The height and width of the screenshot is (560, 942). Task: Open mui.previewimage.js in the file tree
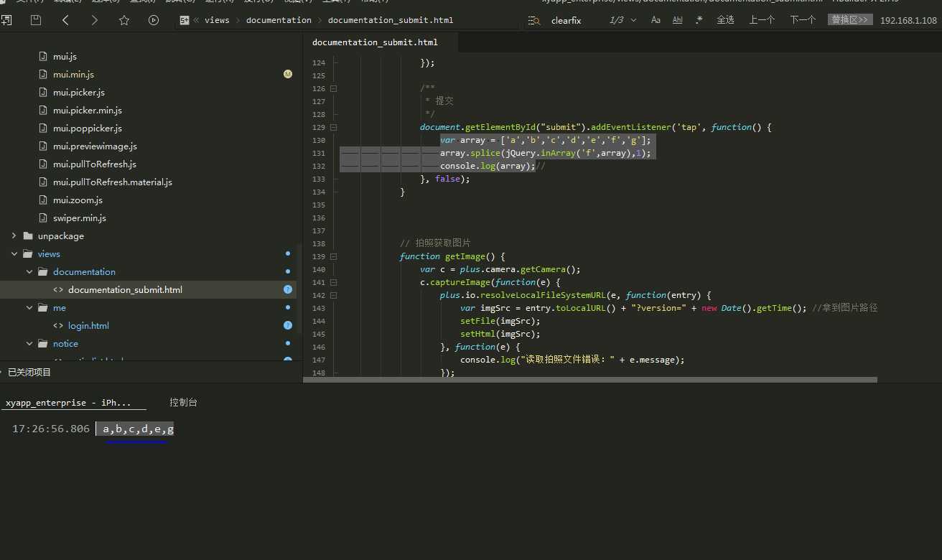(95, 146)
